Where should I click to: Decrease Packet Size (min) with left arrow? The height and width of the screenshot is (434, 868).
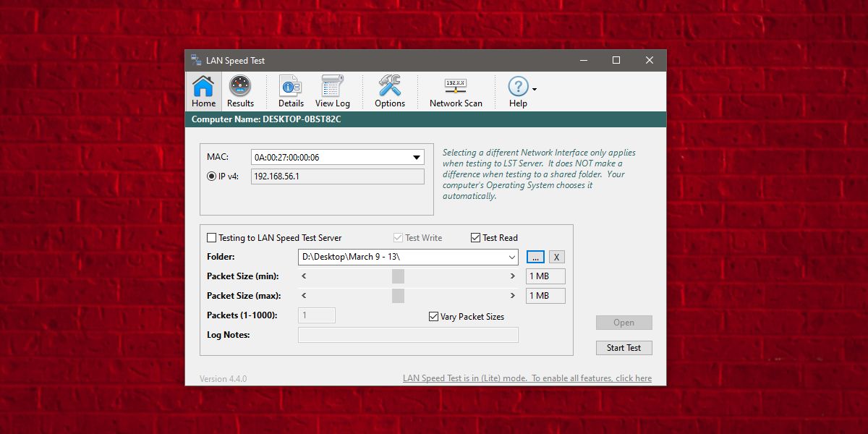coord(304,276)
